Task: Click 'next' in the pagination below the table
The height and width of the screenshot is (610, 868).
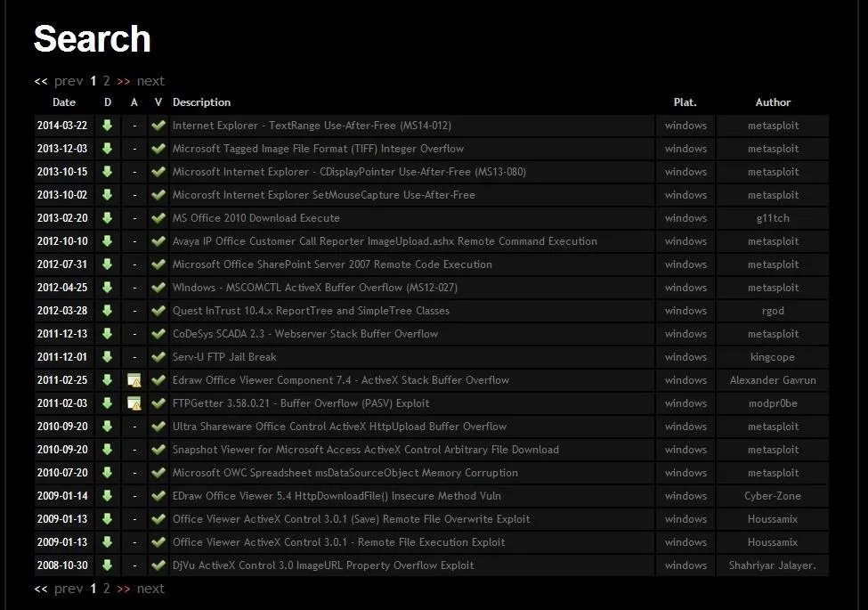Action: pyautogui.click(x=150, y=589)
